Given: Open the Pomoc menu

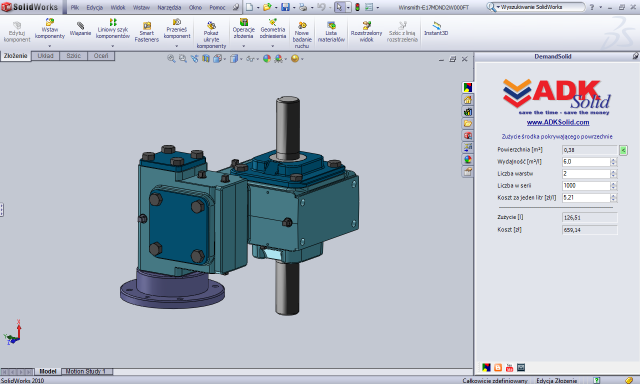Looking at the screenshot, I should tap(217, 7).
